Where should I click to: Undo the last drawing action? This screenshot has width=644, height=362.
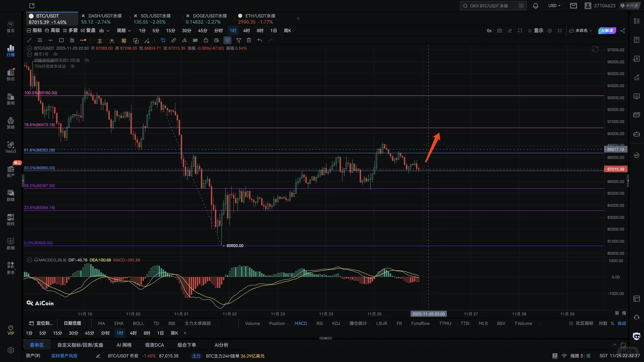click(x=260, y=40)
